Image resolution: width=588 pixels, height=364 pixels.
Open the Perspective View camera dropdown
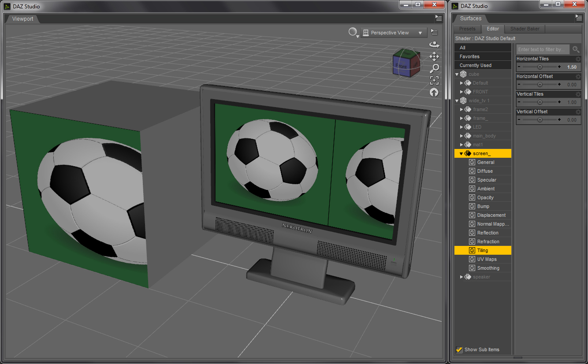tap(394, 33)
